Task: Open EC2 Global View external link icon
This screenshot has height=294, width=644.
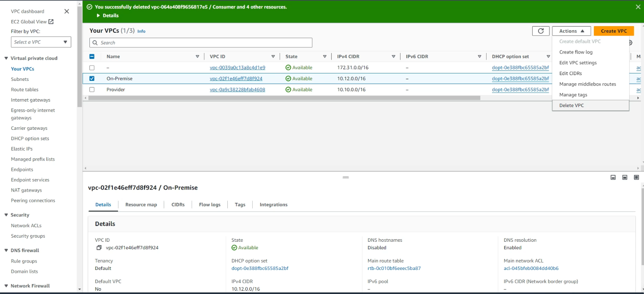Action: pos(51,22)
